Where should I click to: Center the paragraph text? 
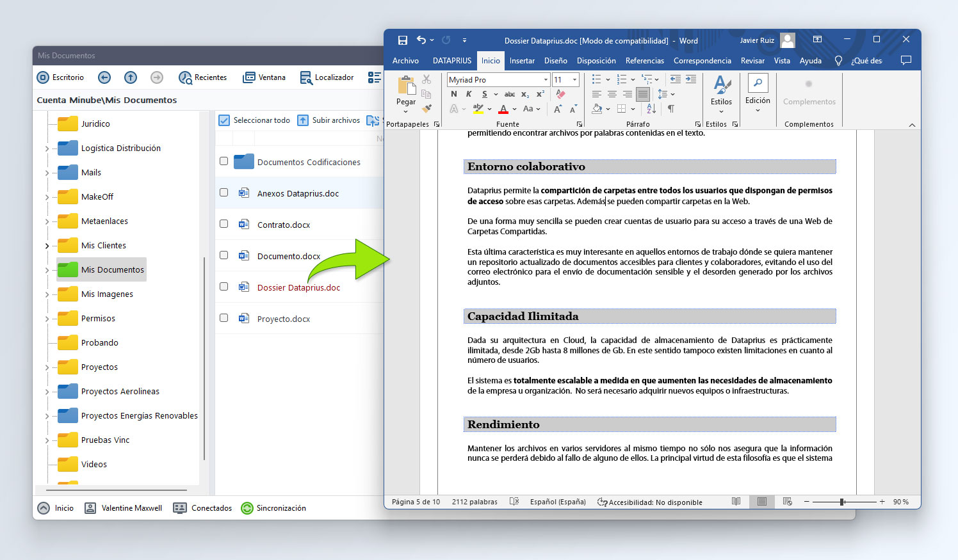[x=612, y=94]
